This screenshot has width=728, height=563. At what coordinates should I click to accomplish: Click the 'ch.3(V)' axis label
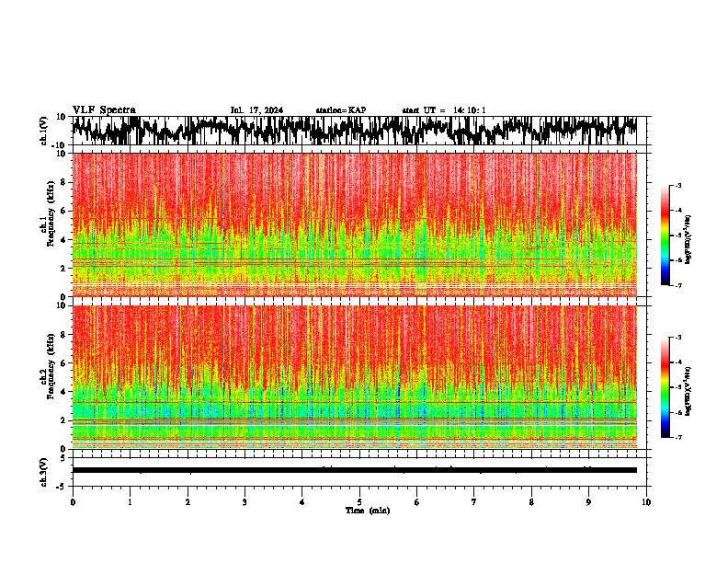(x=44, y=472)
